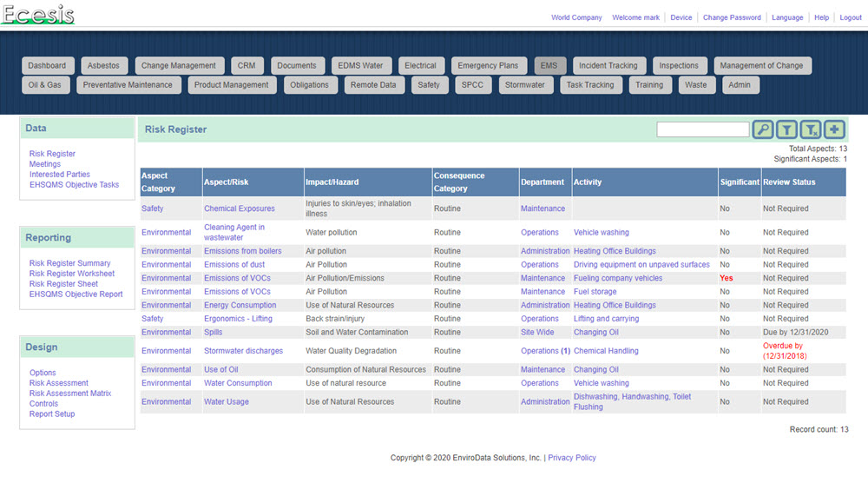Screen dimensions: 868x483
Task: Click Change Password in the header
Action: (x=732, y=17)
